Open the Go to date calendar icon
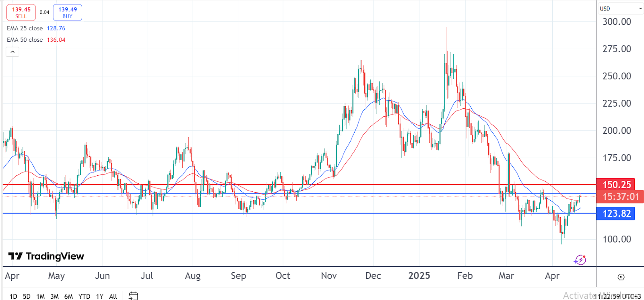 [x=133, y=296]
